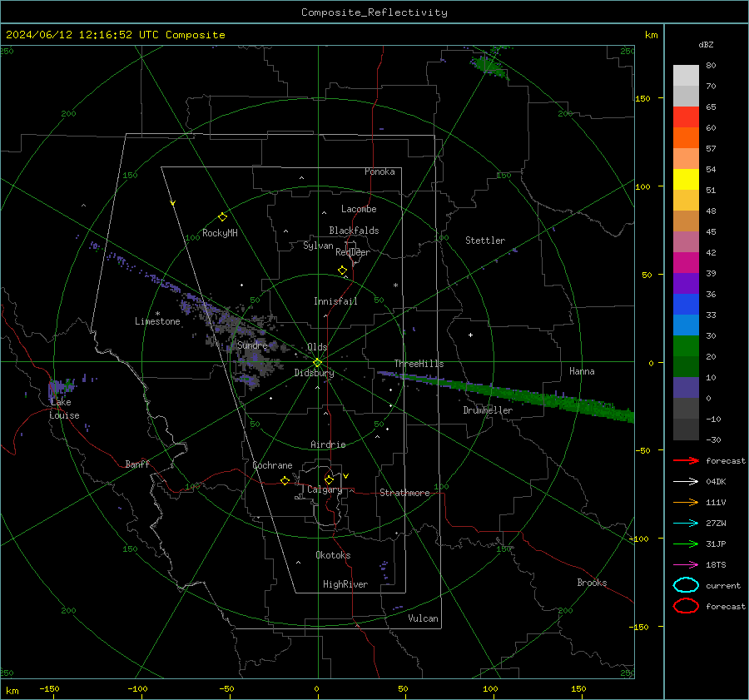749x700 pixels.
Task: Click the yellow diamond marker at Calgary
Action: click(x=329, y=479)
